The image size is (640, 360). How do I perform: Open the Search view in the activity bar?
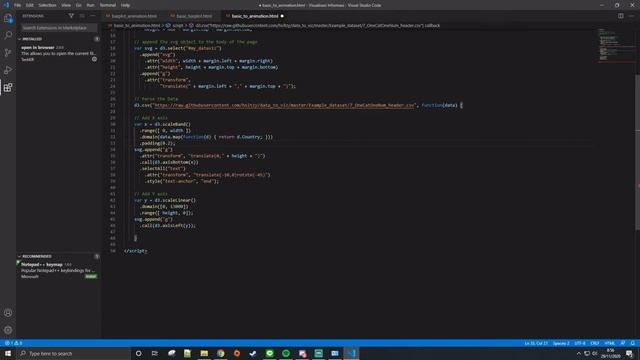pos(8,36)
